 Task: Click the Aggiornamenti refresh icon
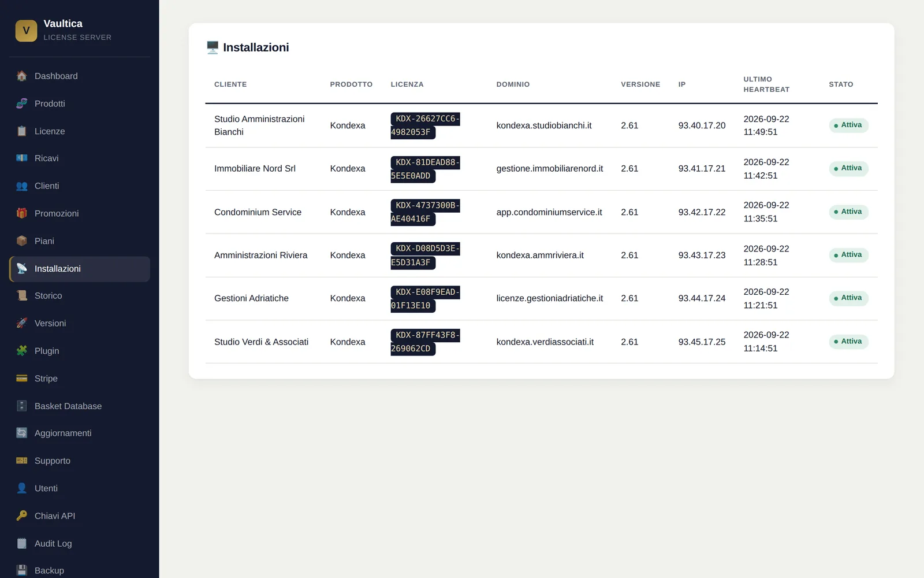(x=22, y=433)
